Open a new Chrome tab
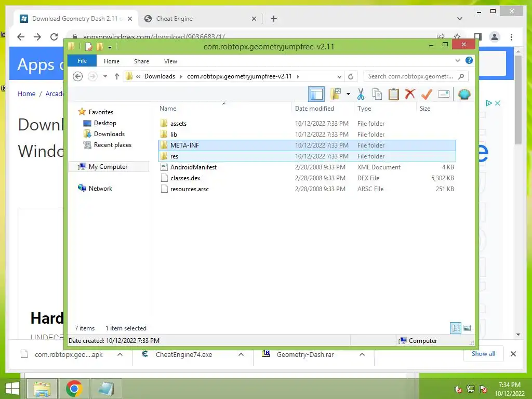532x399 pixels. [274, 19]
